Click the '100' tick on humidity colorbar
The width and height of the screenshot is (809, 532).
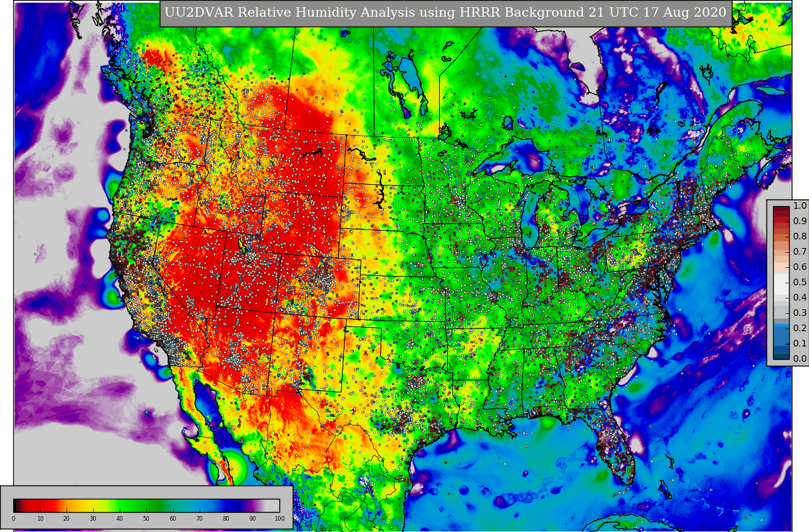[279, 519]
